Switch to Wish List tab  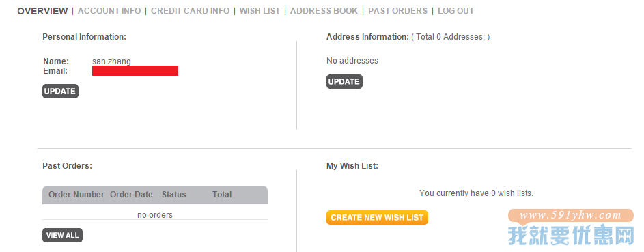tap(260, 11)
